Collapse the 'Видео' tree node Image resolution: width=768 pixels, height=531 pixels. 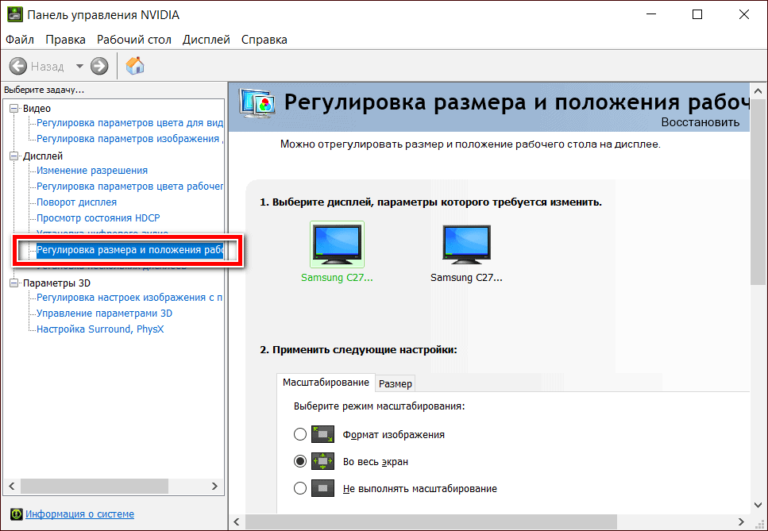(14, 108)
